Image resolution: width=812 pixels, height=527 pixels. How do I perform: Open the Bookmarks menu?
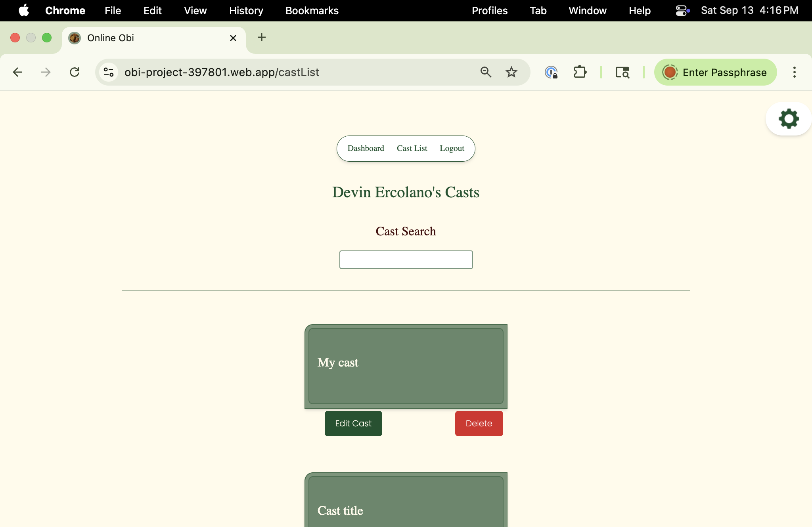(x=312, y=11)
